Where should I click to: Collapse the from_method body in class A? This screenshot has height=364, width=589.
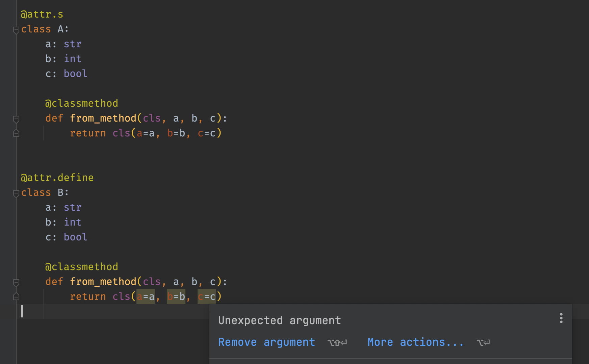(x=16, y=119)
